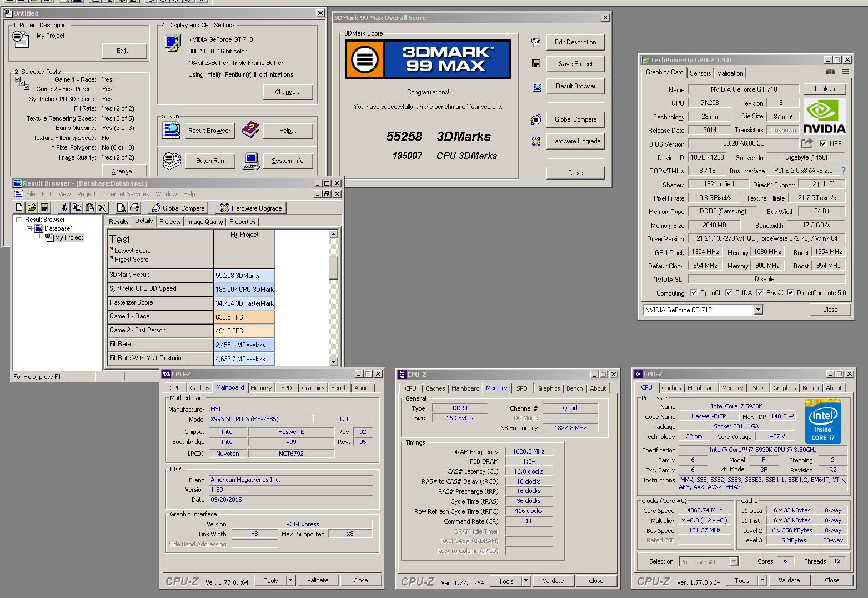The width and height of the screenshot is (868, 598).
Task: Click Change button under Selected Tests
Action: [x=124, y=171]
